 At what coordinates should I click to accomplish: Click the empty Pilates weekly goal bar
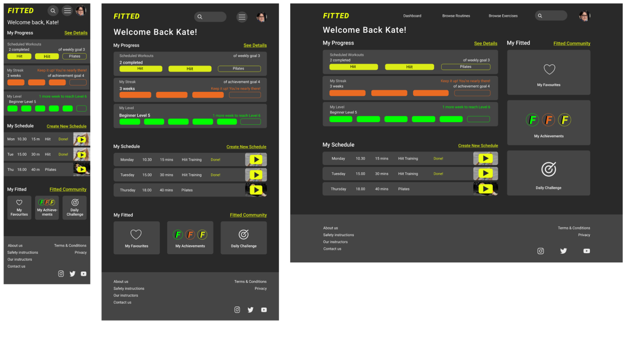pos(466,67)
